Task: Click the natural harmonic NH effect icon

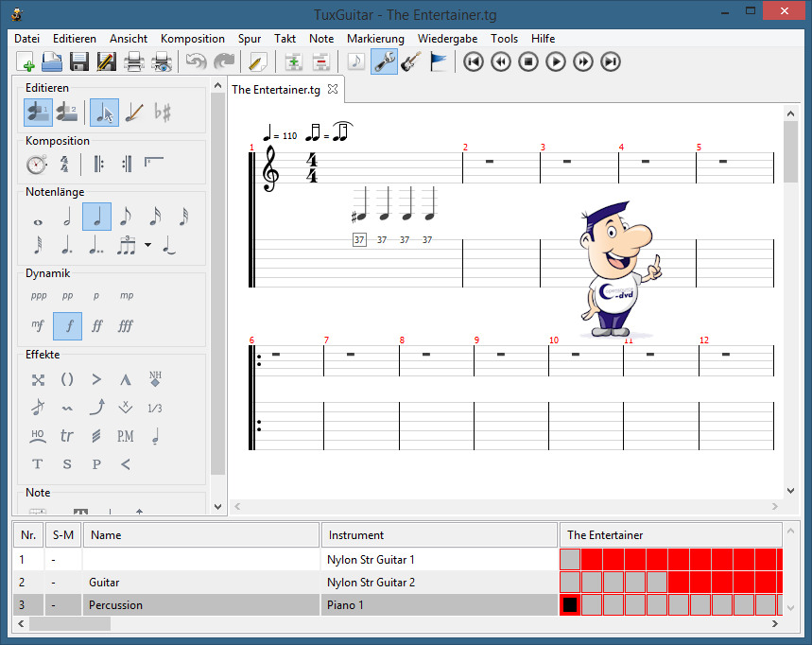Action: (x=155, y=379)
